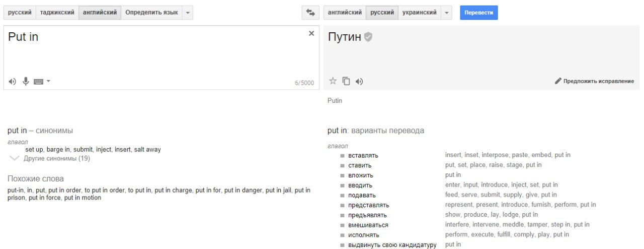
Task: Click the 6/5000 character counter
Action: coord(304,83)
